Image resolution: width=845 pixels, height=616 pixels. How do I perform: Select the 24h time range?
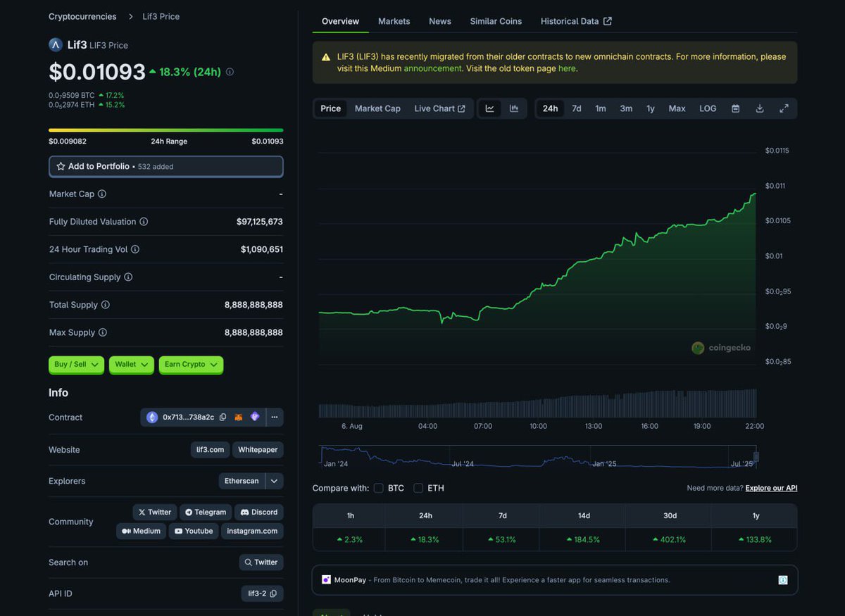coord(550,108)
